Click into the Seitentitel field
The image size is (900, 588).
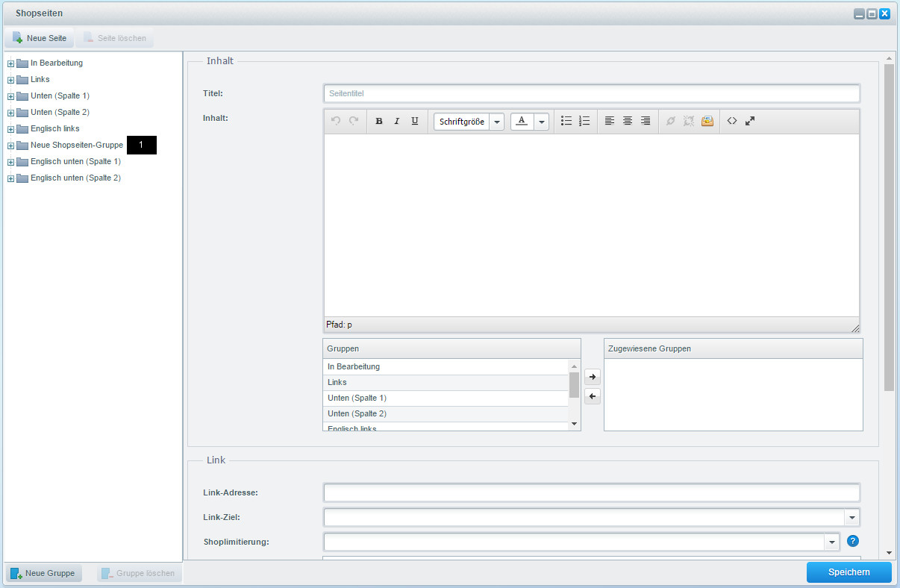[x=592, y=93]
